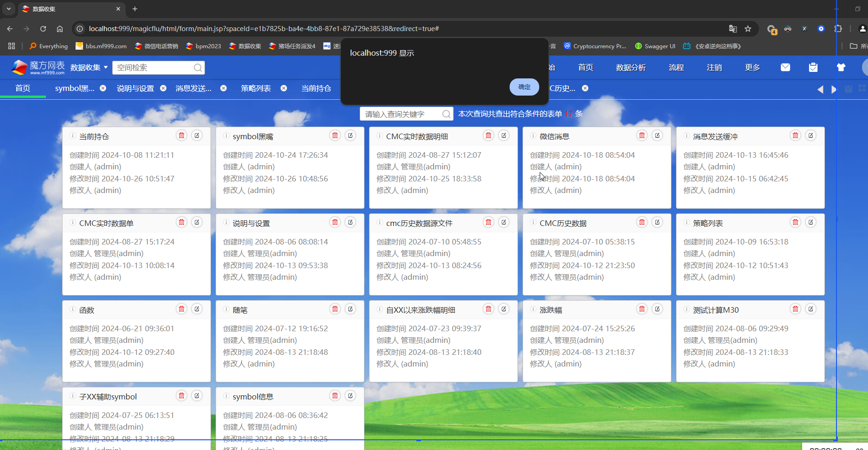Viewport: 868px width, 450px height.
Task: Open 数据分析 in the top menu
Action: [x=631, y=68]
